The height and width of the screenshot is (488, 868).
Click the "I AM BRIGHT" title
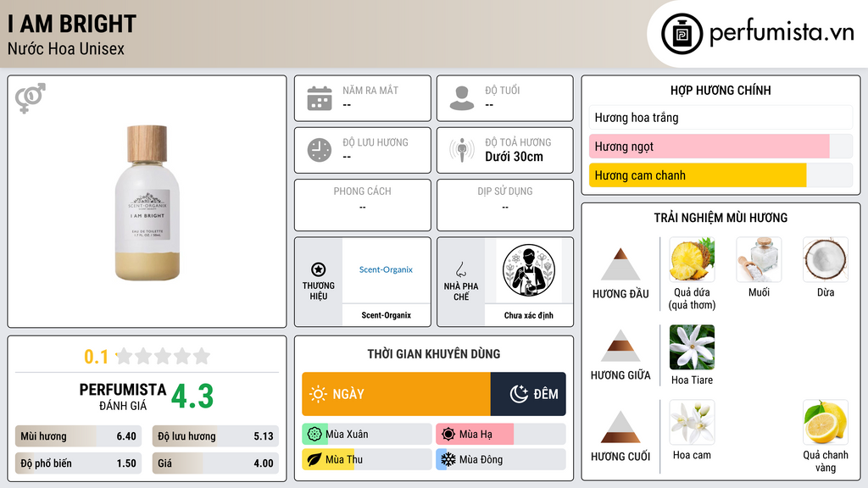point(72,24)
